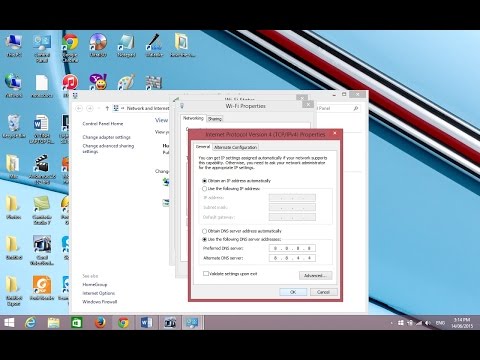Open the Internet Options link
This screenshot has height=360, width=480.
coord(99,293)
